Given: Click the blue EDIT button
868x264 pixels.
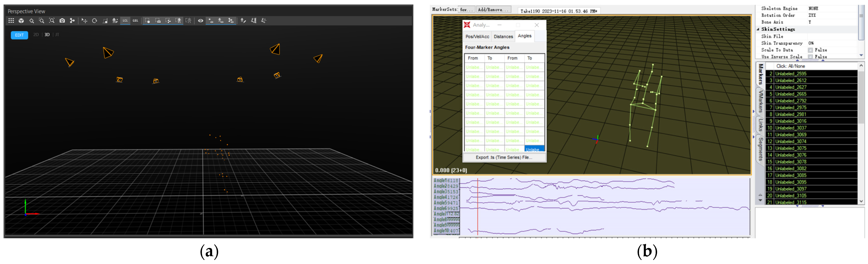Looking at the screenshot, I should 19,35.
